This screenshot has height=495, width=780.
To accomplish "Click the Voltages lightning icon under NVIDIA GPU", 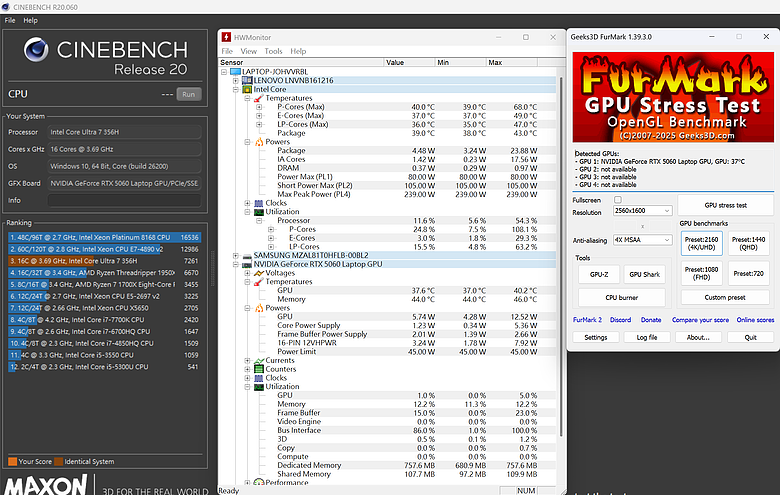I will (x=259, y=273).
